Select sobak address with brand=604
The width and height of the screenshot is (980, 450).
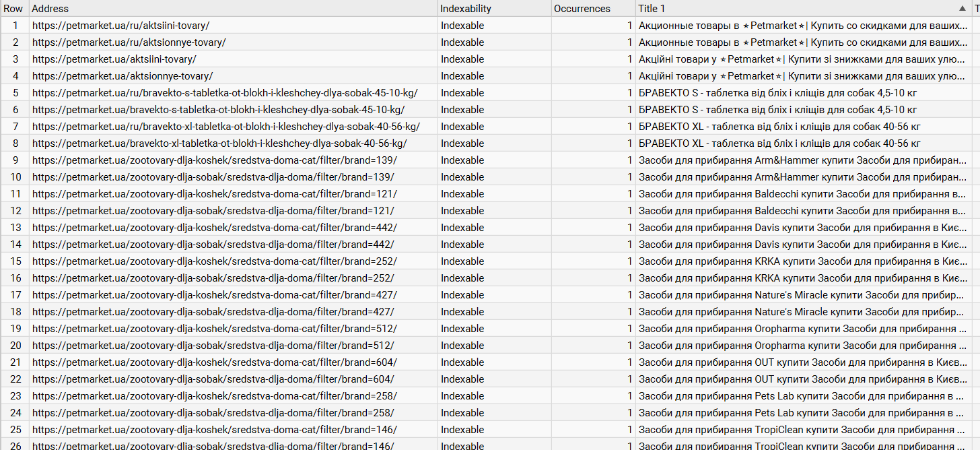(213, 379)
